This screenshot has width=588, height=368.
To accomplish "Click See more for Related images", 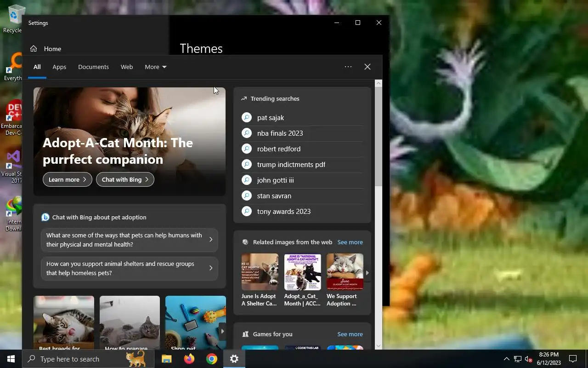I will click(x=350, y=242).
